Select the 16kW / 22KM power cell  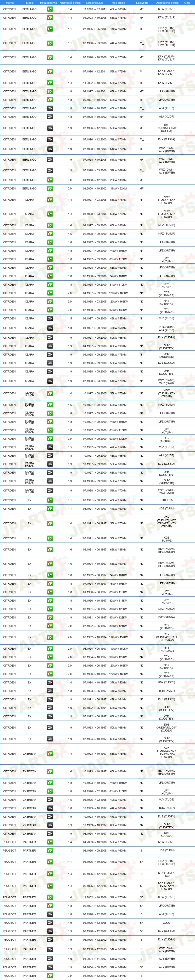pos(118,189)
